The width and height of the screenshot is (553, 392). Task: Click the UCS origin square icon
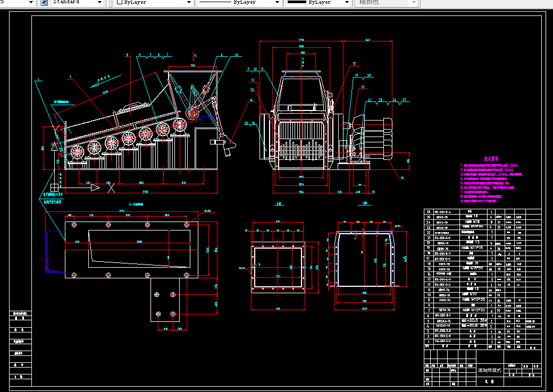click(54, 188)
